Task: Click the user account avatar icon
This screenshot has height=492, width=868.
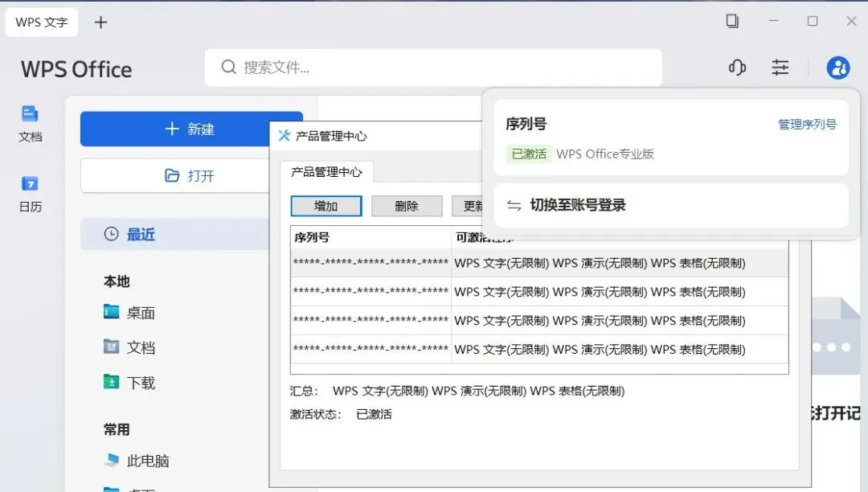Action: (838, 68)
